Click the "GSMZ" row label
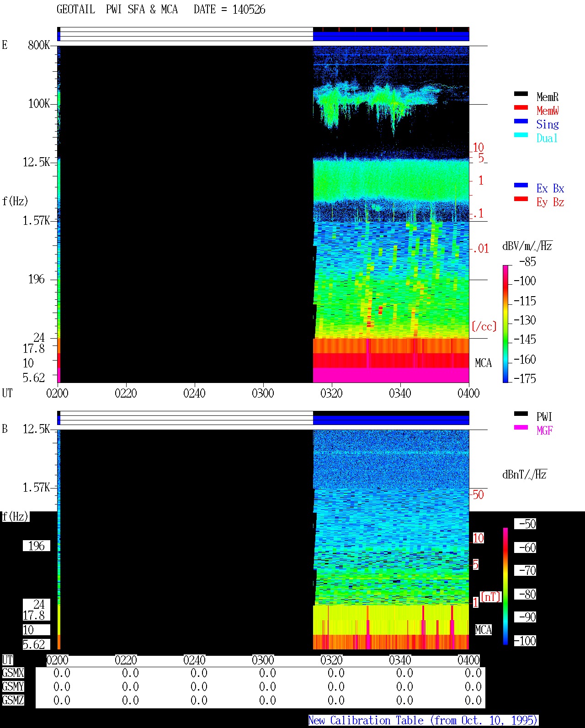The image size is (585, 728). point(13,701)
